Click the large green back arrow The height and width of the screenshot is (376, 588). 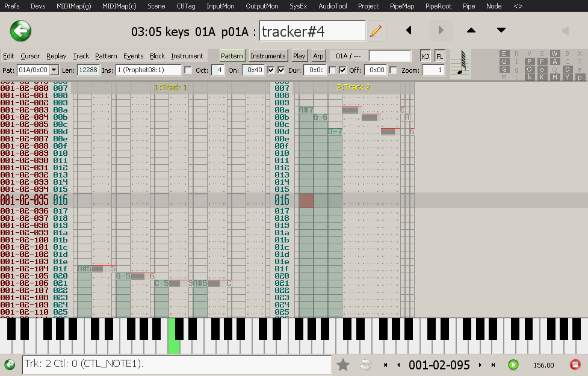click(20, 31)
